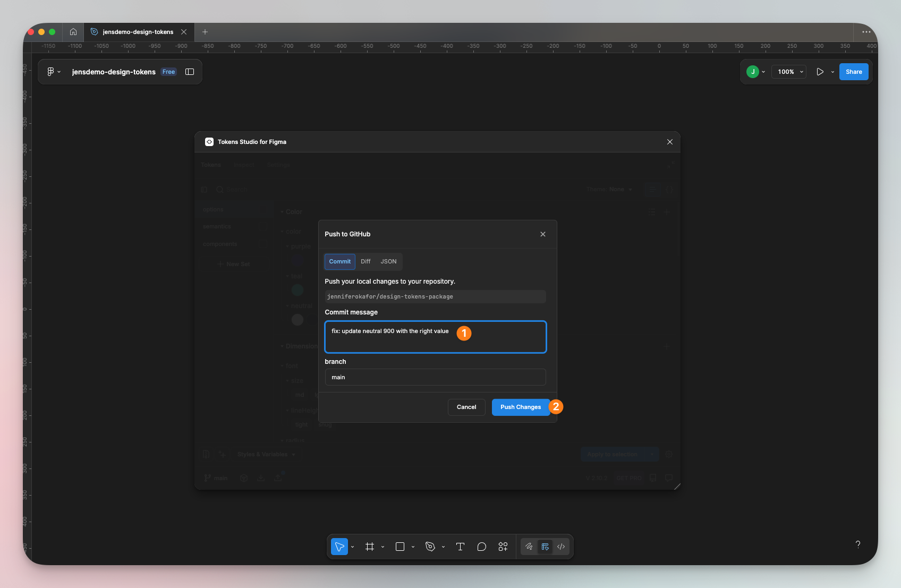Viewport: 901px width, 588px height.
Task: Switch to JSON braces view in plugin
Action: coord(669,190)
